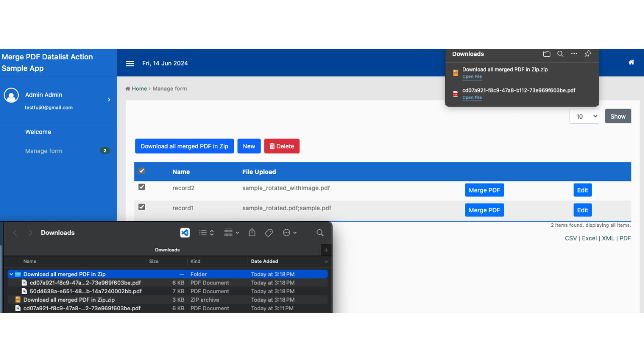The image size is (644, 362).
Task: Toggle the select-all checkbox in the table header
Action: 142,171
